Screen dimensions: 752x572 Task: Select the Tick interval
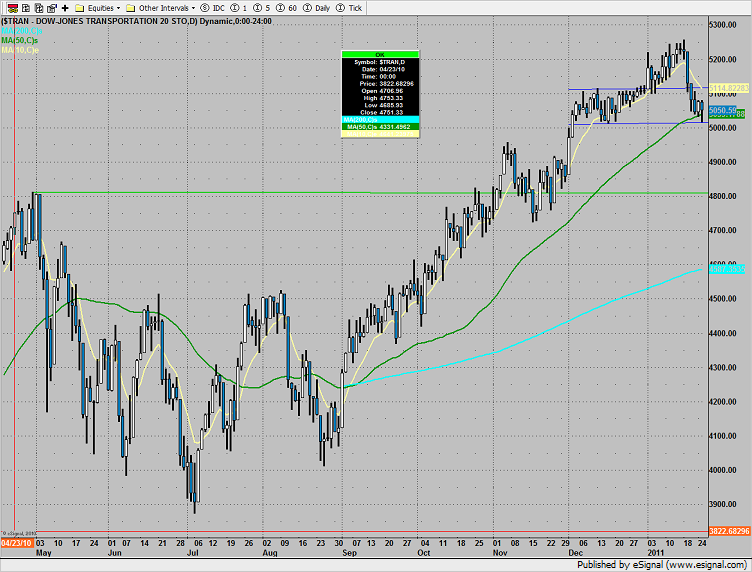(349, 8)
